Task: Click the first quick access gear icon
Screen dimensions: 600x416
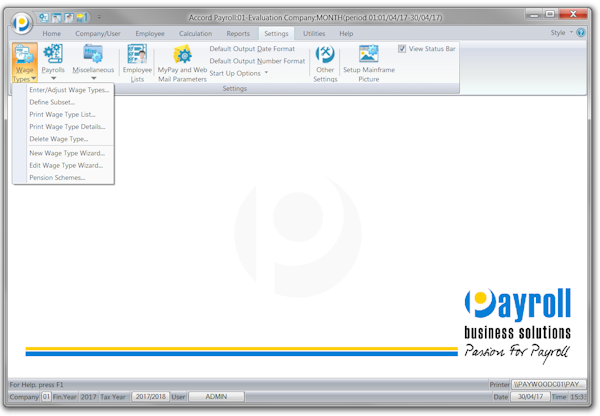Action: click(x=44, y=17)
